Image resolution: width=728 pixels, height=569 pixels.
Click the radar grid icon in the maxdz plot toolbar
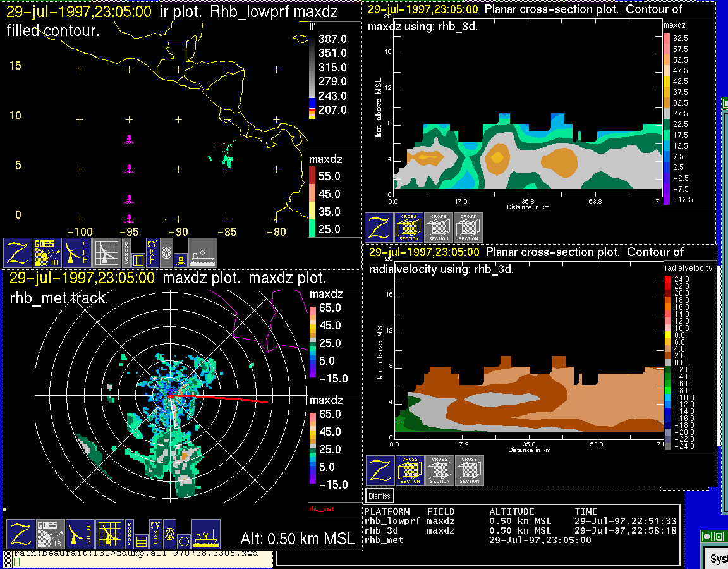(x=109, y=535)
